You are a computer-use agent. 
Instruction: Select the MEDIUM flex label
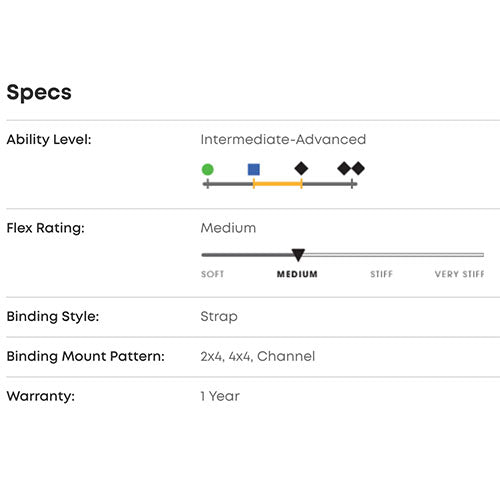click(297, 274)
